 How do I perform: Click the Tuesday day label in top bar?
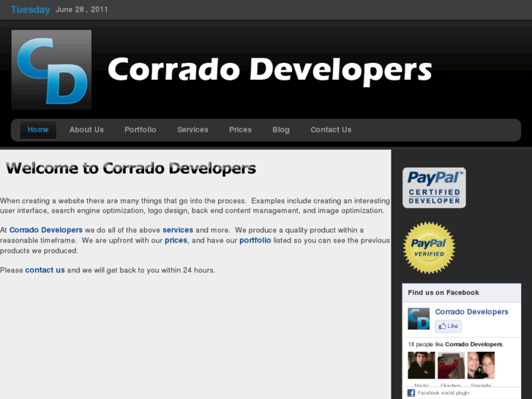pyautogui.click(x=31, y=10)
